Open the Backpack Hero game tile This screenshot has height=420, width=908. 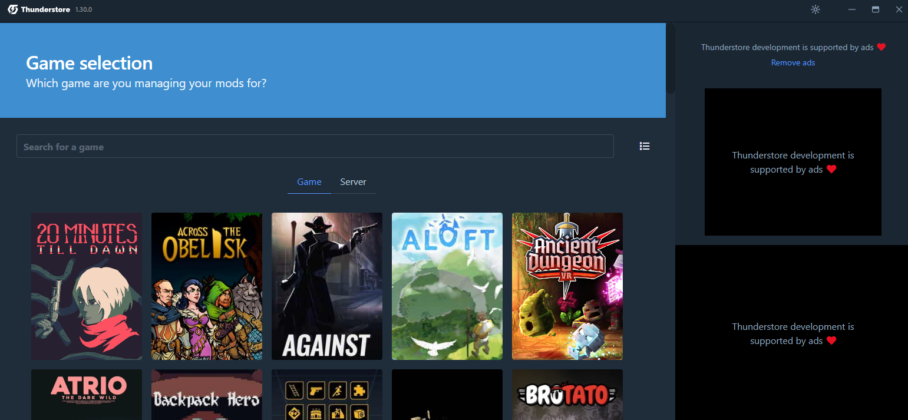point(206,395)
